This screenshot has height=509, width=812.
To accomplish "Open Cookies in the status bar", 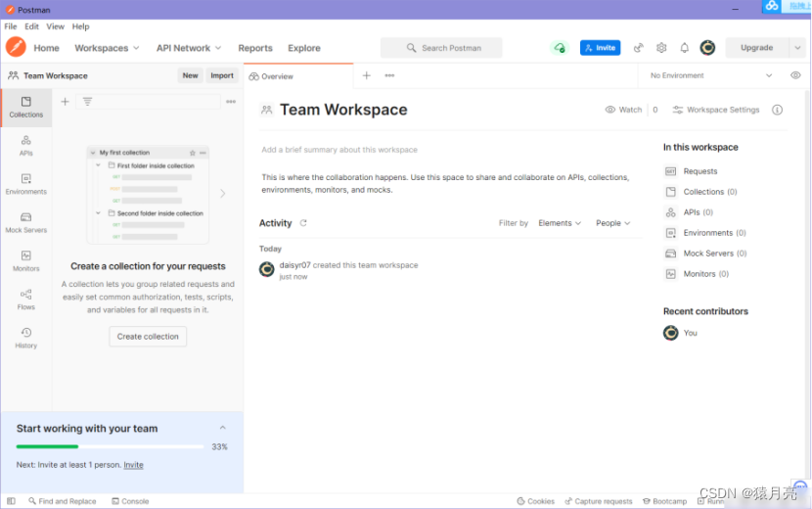I will [x=535, y=501].
